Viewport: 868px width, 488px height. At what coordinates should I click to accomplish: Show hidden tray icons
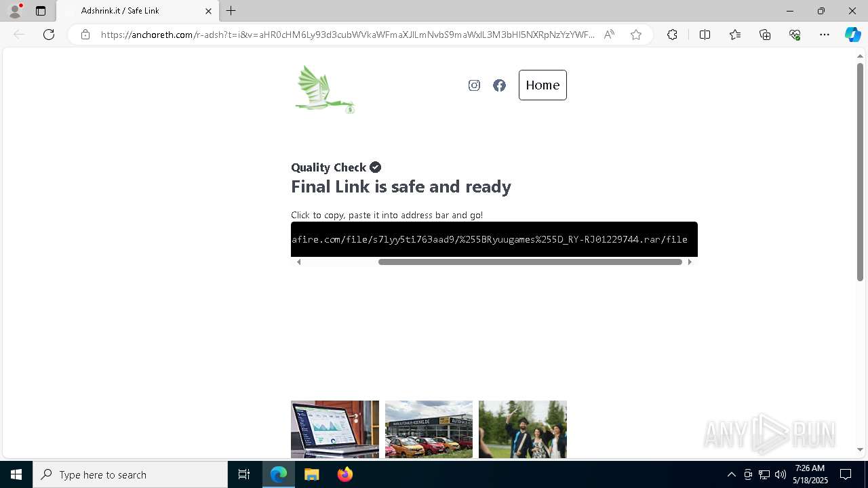[731, 474]
